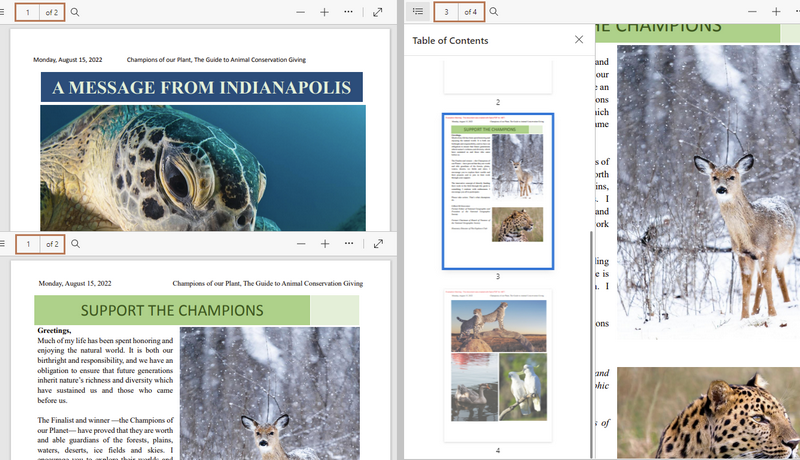The image size is (800, 460).
Task: Toggle the contents sidebar in right viewer
Action: click(418, 12)
